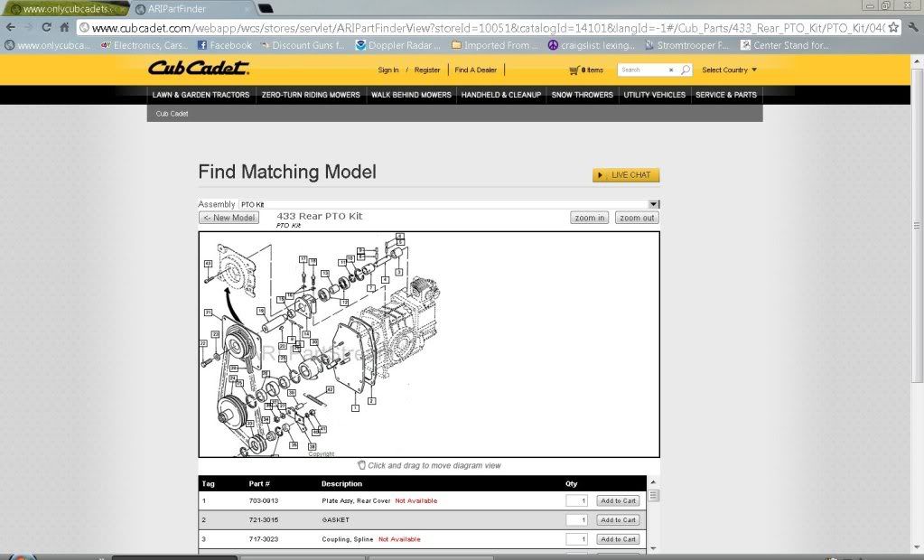Open the Facebook bookmark

coord(225,45)
